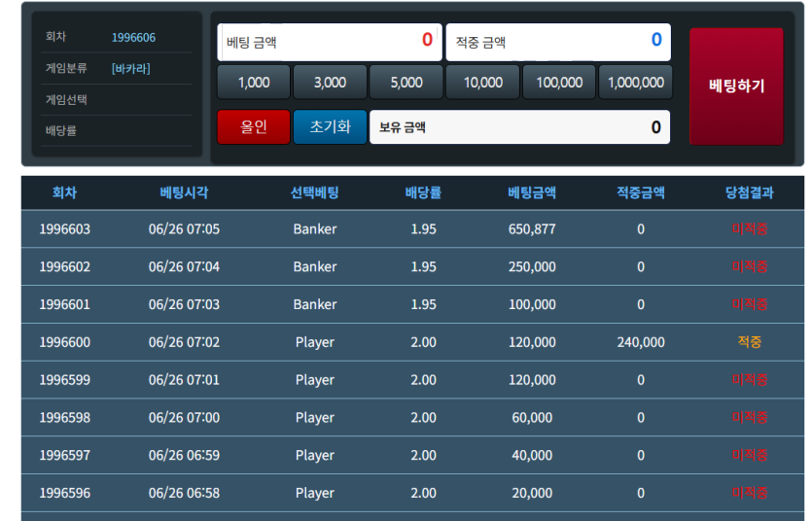
Task: Select round 1996596 in the table
Action: (x=65, y=493)
